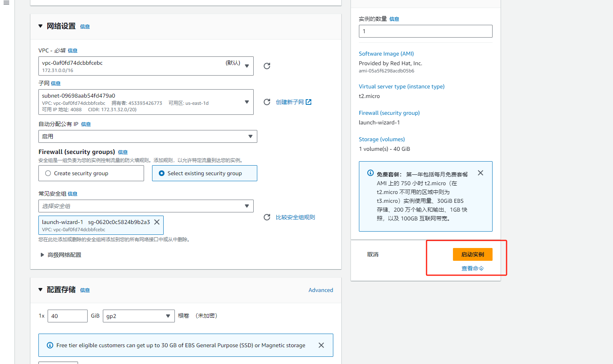
Task: Open Advanced storage settings
Action: (x=321, y=290)
